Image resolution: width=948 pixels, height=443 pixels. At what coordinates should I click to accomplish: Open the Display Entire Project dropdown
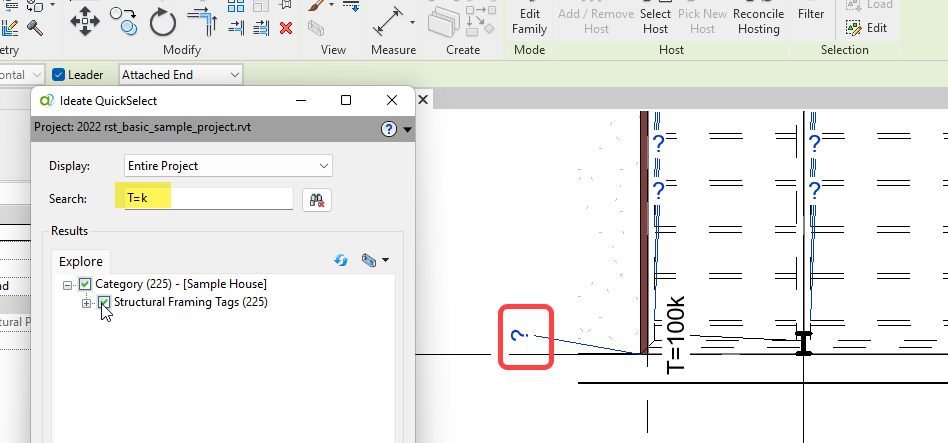point(228,166)
